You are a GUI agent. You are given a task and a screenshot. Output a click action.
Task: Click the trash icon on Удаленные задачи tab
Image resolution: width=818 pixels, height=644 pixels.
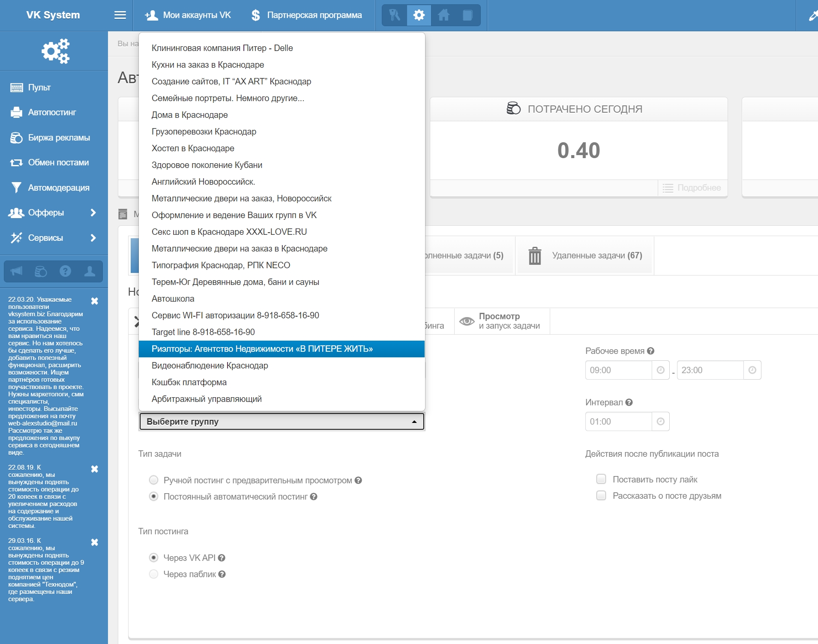(535, 256)
